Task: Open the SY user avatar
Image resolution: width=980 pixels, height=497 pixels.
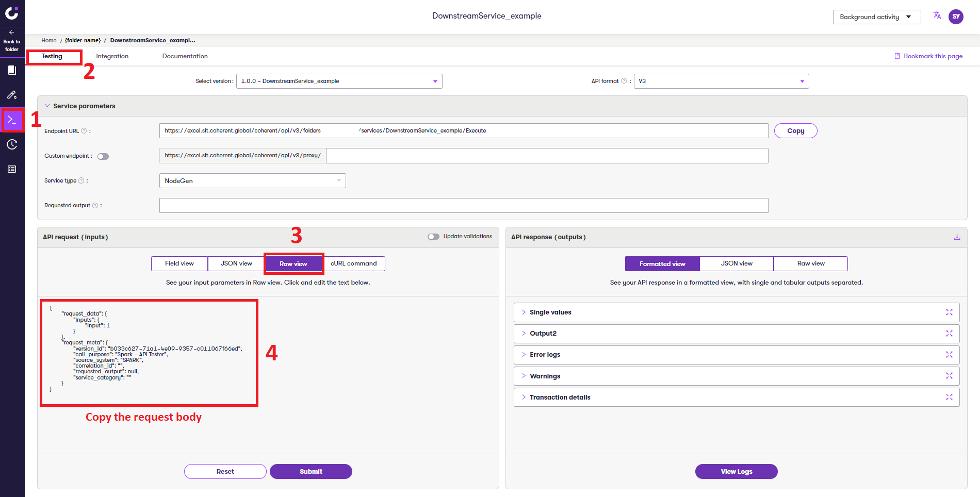Action: (956, 16)
